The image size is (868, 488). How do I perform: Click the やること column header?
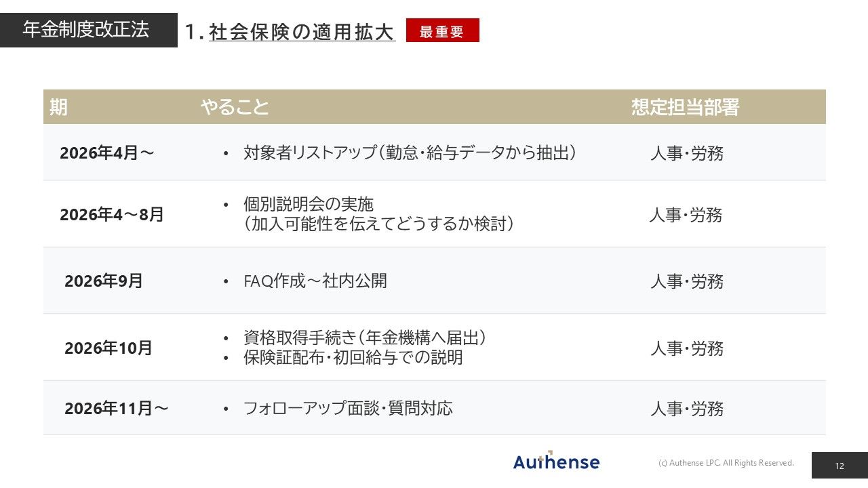pos(235,107)
